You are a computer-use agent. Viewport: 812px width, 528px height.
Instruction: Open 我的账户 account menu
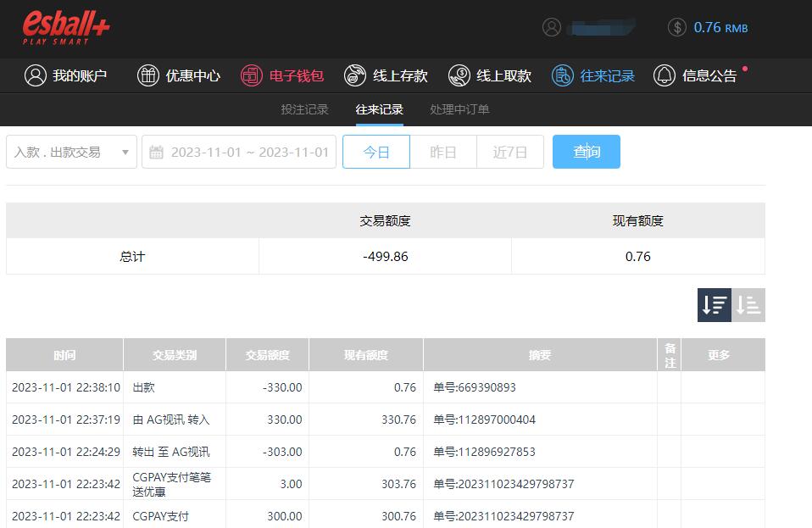(66, 75)
